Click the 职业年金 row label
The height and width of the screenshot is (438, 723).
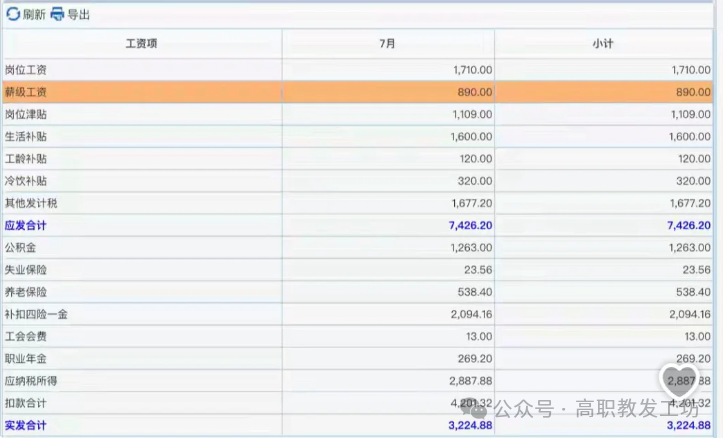click(26, 358)
